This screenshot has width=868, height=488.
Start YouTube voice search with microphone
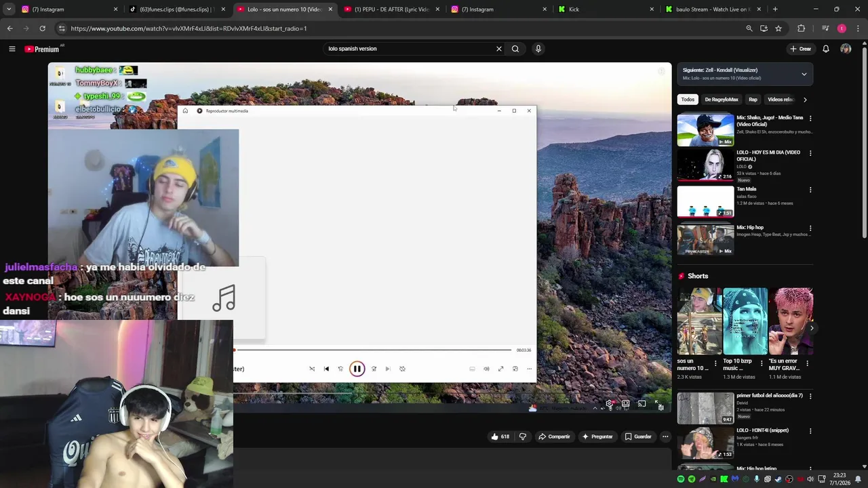tap(538, 49)
